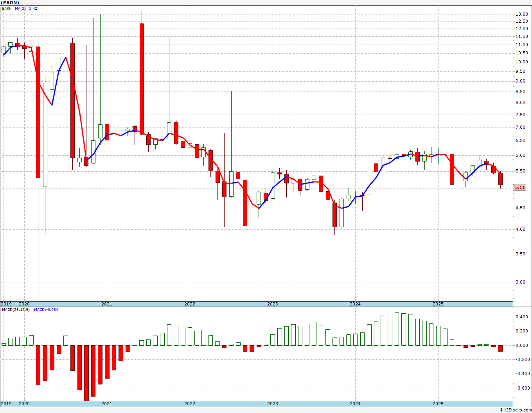The height and width of the screenshot is (413, 532).
Task: Click 2022 on the MACD panel time axis
Action: tap(190, 404)
